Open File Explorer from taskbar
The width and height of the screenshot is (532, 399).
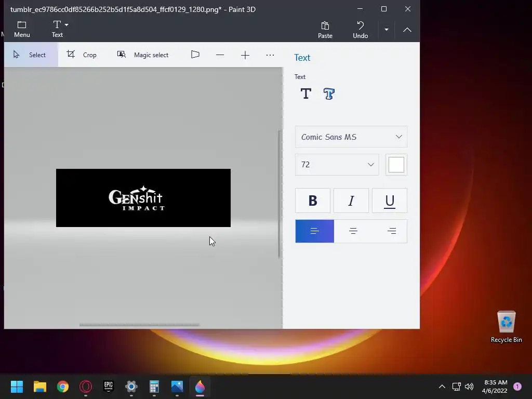(x=39, y=387)
